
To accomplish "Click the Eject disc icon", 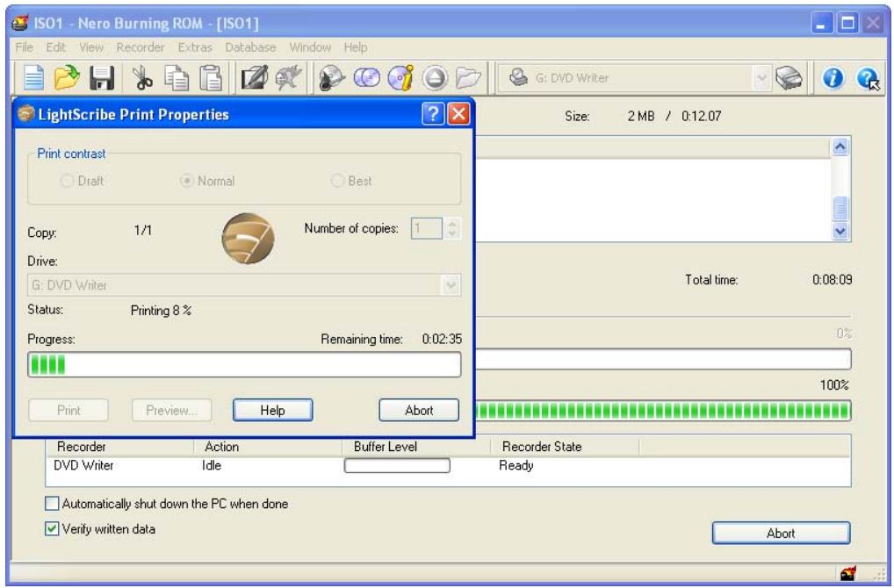I will point(435,78).
